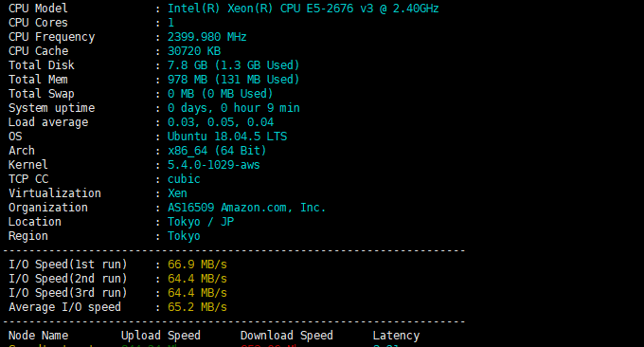Click the 'Virtualization' label
Image resolution: width=644 pixels, height=347 pixels.
coord(55,193)
